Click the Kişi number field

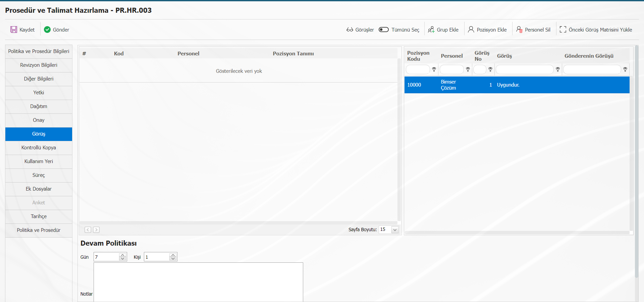pyautogui.click(x=157, y=257)
